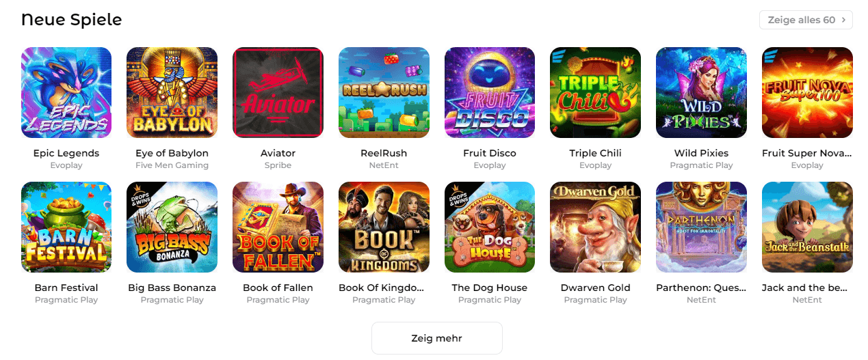Click the Zeig mehr button
This screenshot has width=868, height=360.
tap(436, 338)
